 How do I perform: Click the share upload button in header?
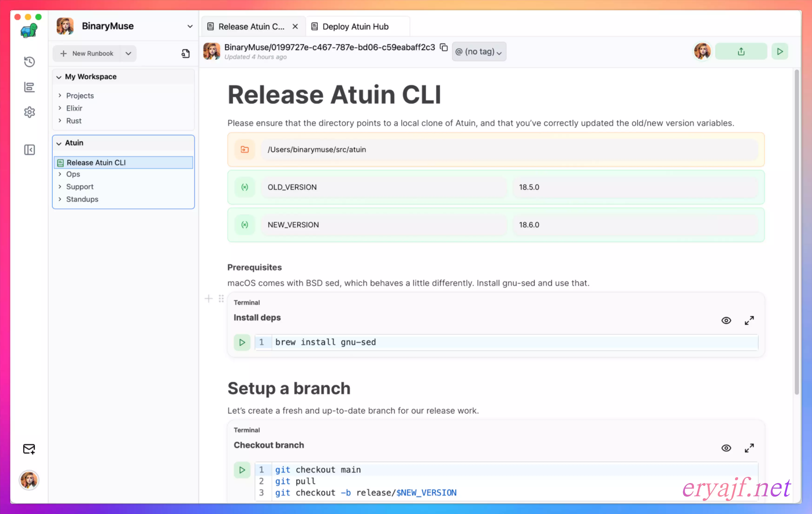(741, 52)
